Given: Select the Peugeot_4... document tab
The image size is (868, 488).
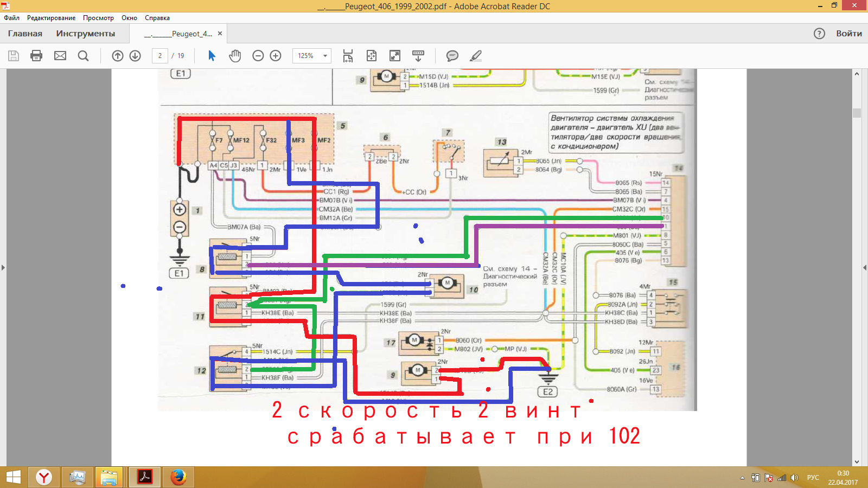Looking at the screenshot, I should pos(178,34).
